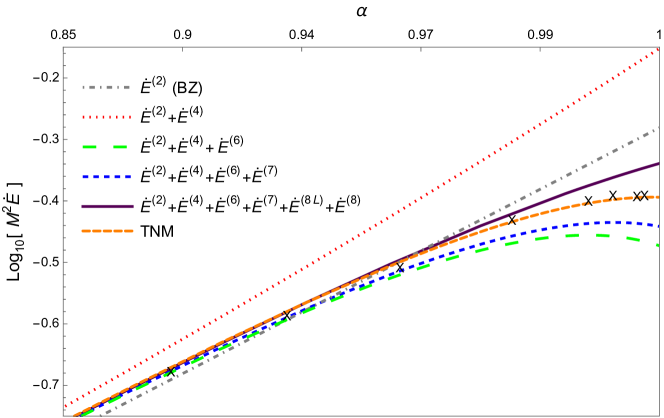
Task: Click the red dotted legend sample
Action: [106, 117]
